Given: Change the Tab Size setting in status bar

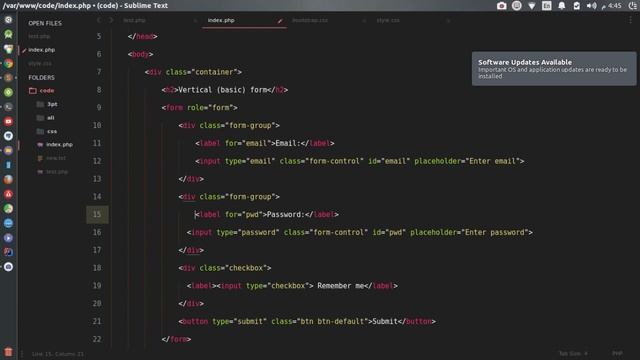Looking at the screenshot, I should (x=573, y=353).
